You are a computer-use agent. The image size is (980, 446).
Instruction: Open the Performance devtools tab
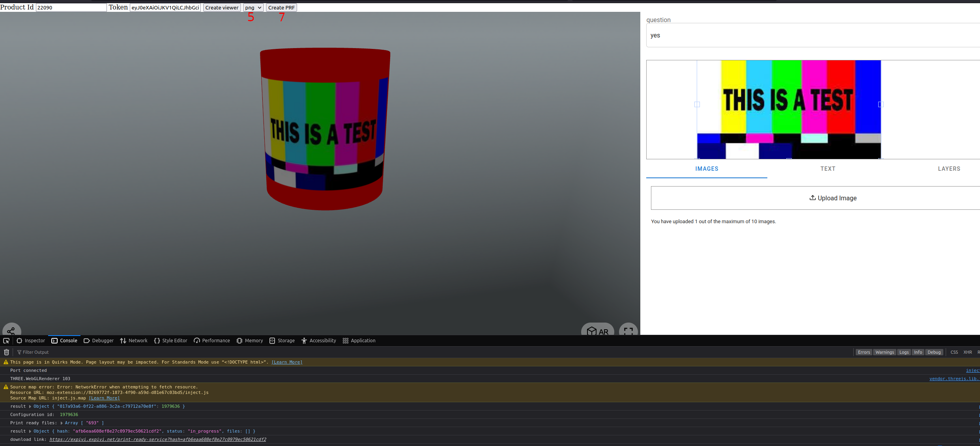pyautogui.click(x=212, y=341)
